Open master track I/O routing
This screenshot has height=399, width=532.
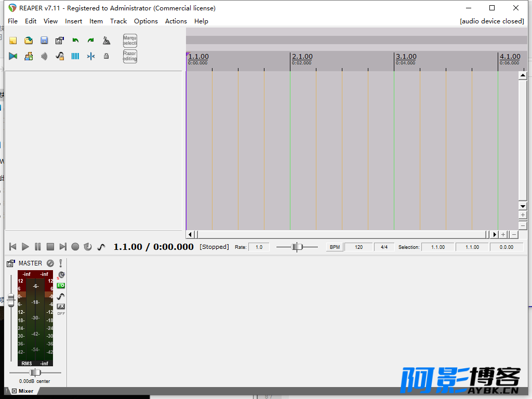click(x=61, y=285)
